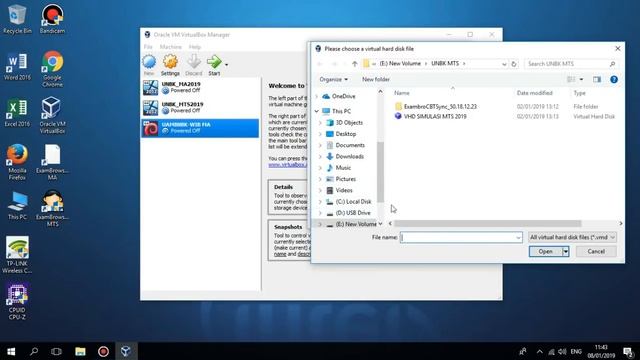Go back in file dialog

pos(320,64)
